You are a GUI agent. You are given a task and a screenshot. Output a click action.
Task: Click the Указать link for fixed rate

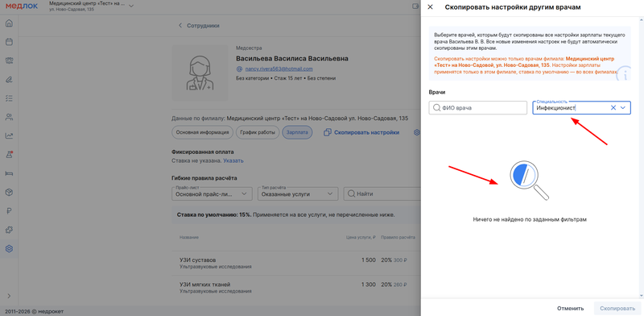click(x=233, y=161)
